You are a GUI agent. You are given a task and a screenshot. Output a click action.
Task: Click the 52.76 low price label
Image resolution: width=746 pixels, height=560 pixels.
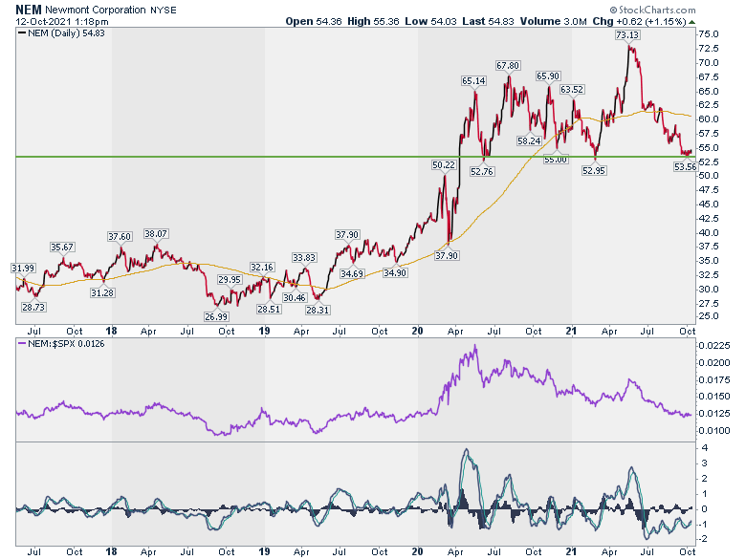tap(481, 171)
